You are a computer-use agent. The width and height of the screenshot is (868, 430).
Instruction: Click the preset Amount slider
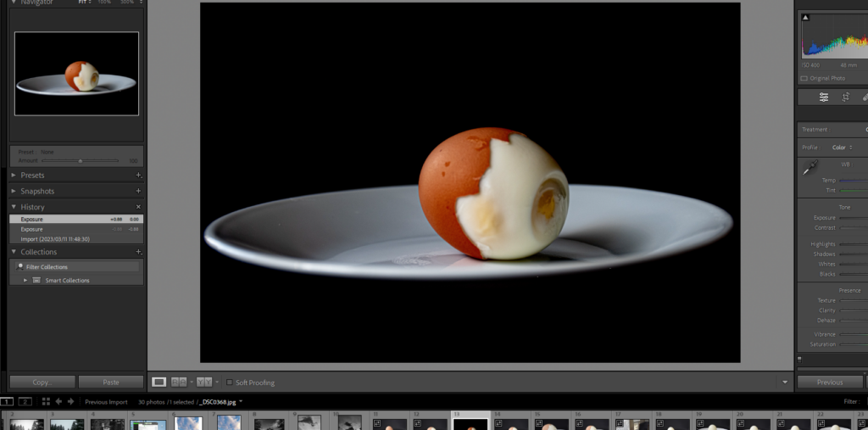point(81,159)
